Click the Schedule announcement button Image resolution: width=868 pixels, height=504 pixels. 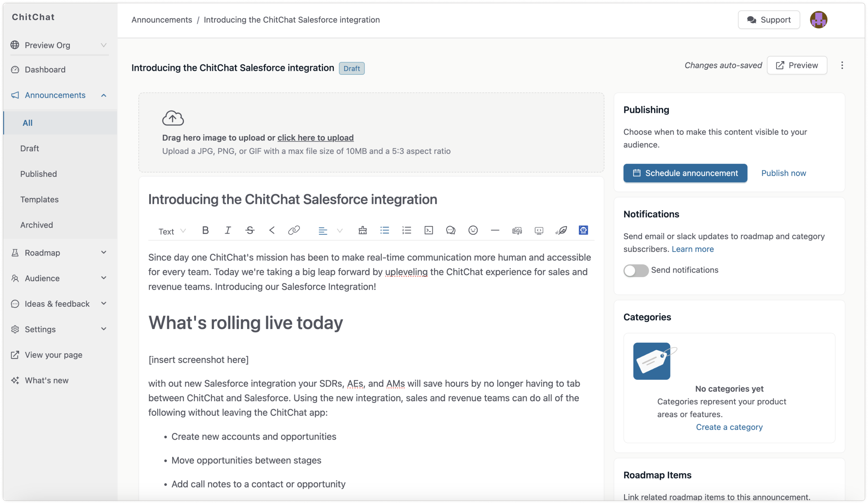[685, 173]
